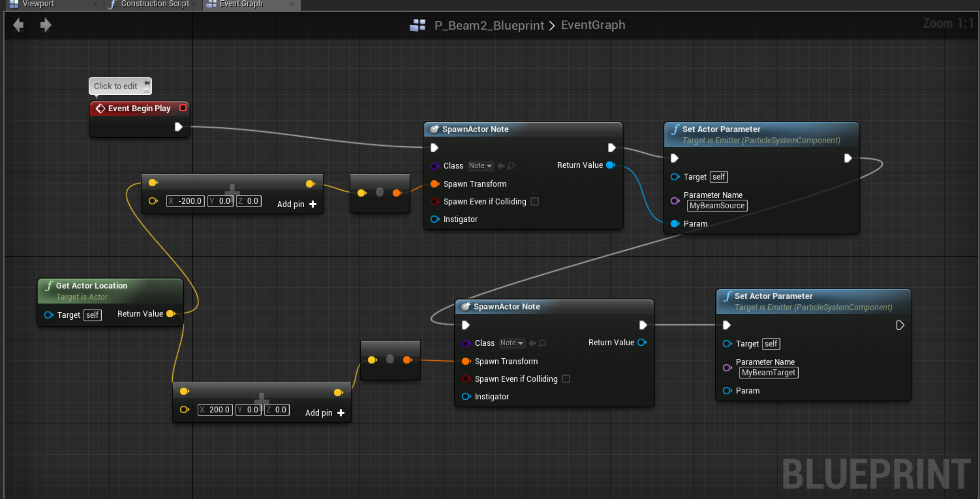Open the Class dropdown on top SpawnActor Note

point(480,166)
